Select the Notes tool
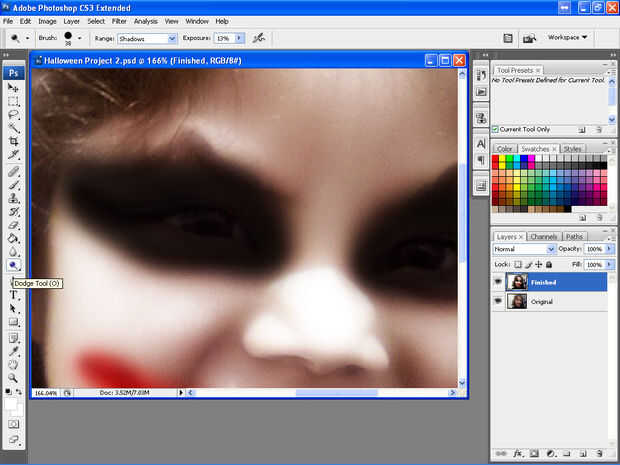The width and height of the screenshot is (620, 465). click(13, 338)
